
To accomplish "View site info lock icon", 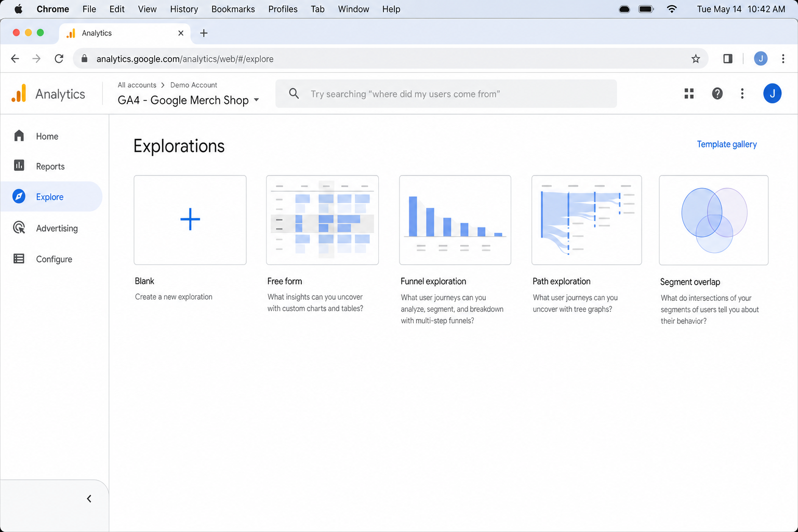I will tap(84, 59).
